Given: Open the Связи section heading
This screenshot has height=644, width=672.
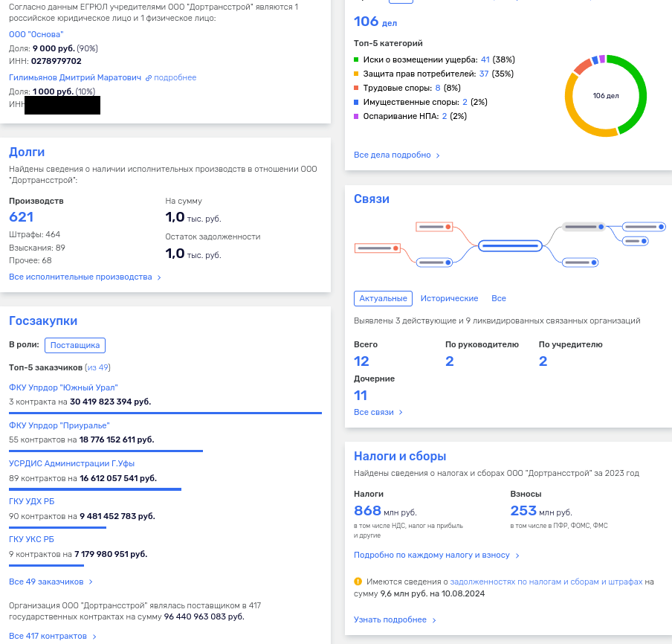Looking at the screenshot, I should click(x=372, y=199).
